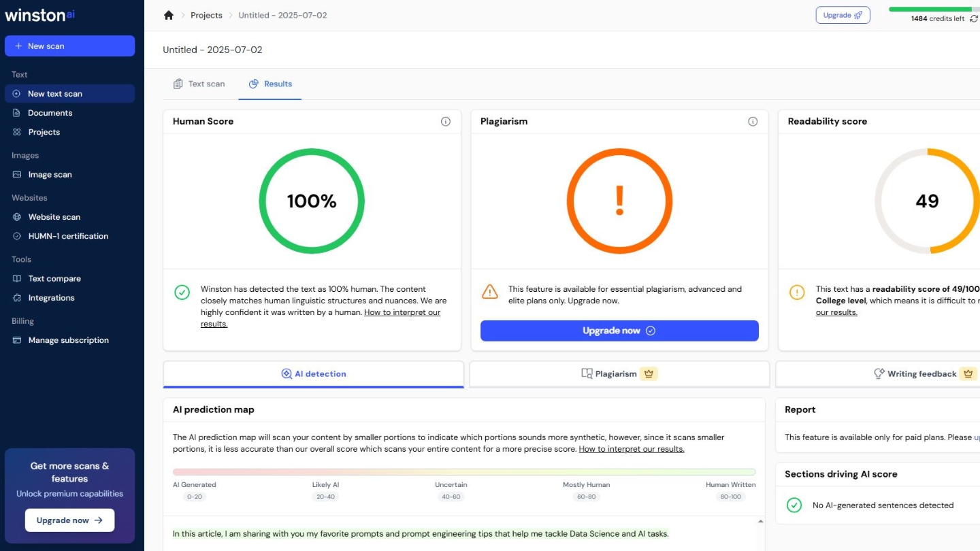Image resolution: width=980 pixels, height=551 pixels.
Task: Open HUMN-1 certification page
Action: click(x=69, y=236)
